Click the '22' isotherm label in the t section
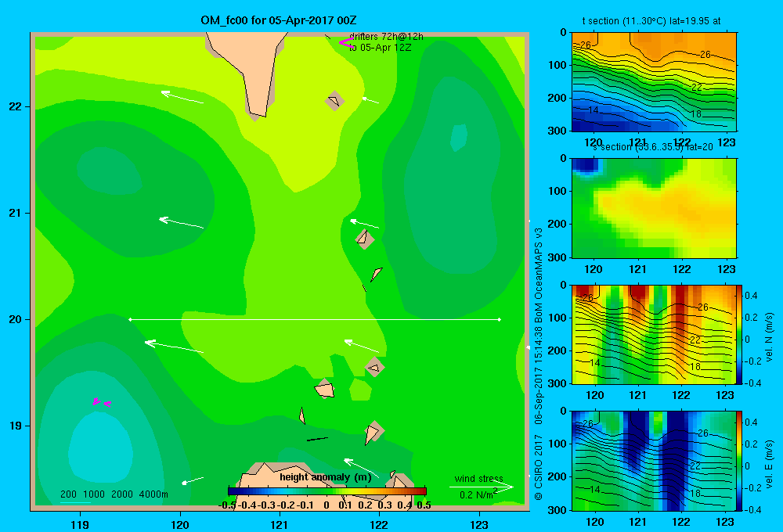This screenshot has height=532, width=783. [x=697, y=88]
